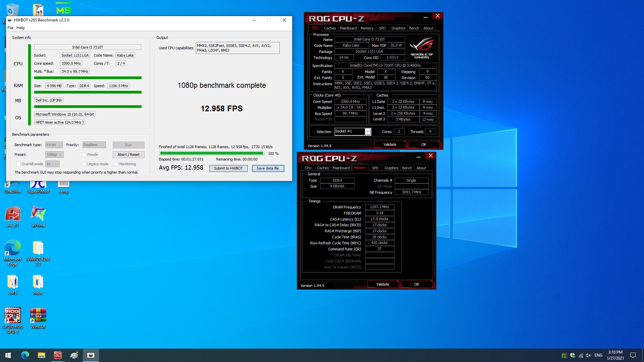Viewport: 644px width, 362px height.
Task: Launch CPUID ROG CPU-Z desktop shortcut
Action: 12,321
